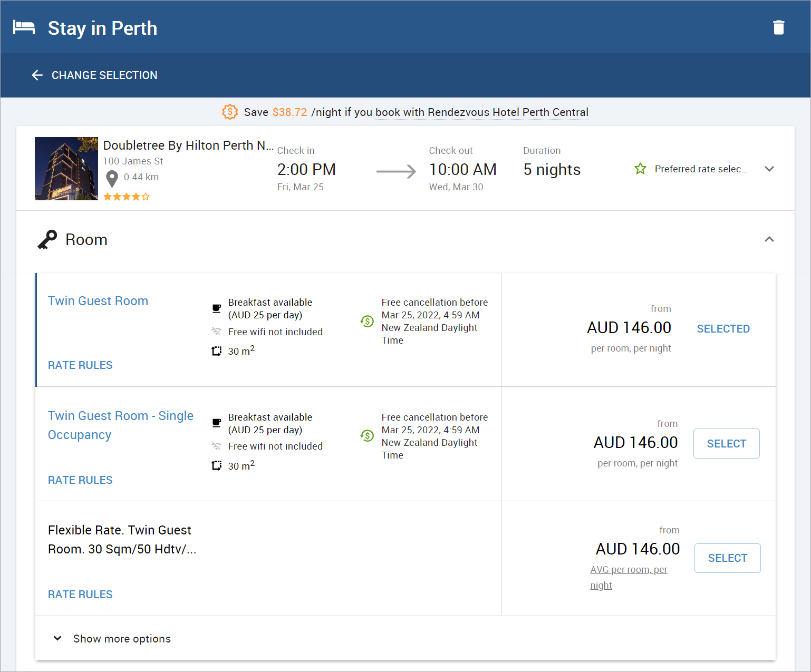
Task: View Rate Rules for Flexible Rate room
Action: click(x=80, y=595)
